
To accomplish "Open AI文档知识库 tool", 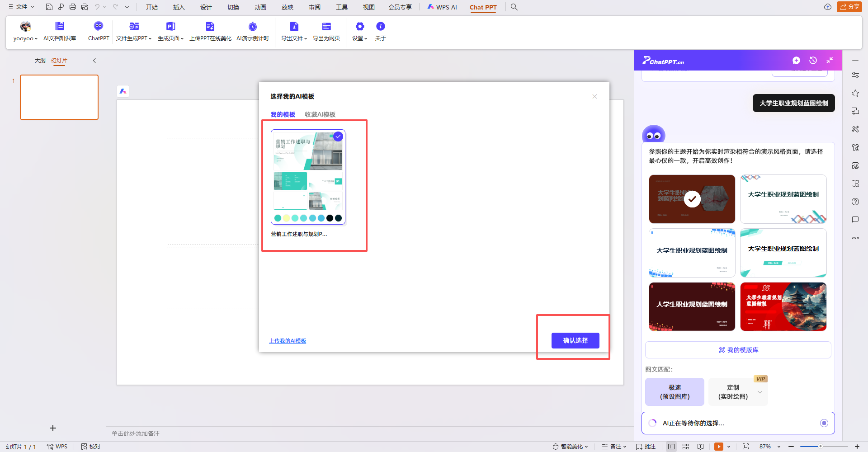I will click(60, 27).
